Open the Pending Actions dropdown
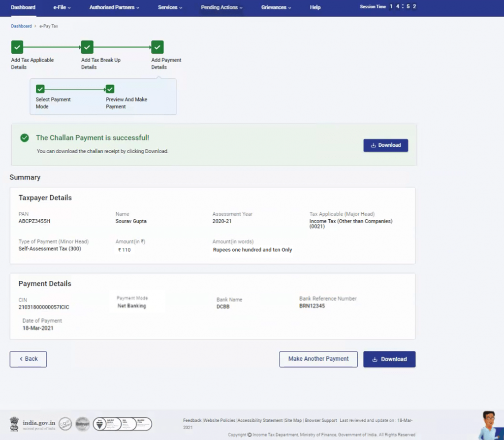This screenshot has height=440, width=504. (x=220, y=7)
